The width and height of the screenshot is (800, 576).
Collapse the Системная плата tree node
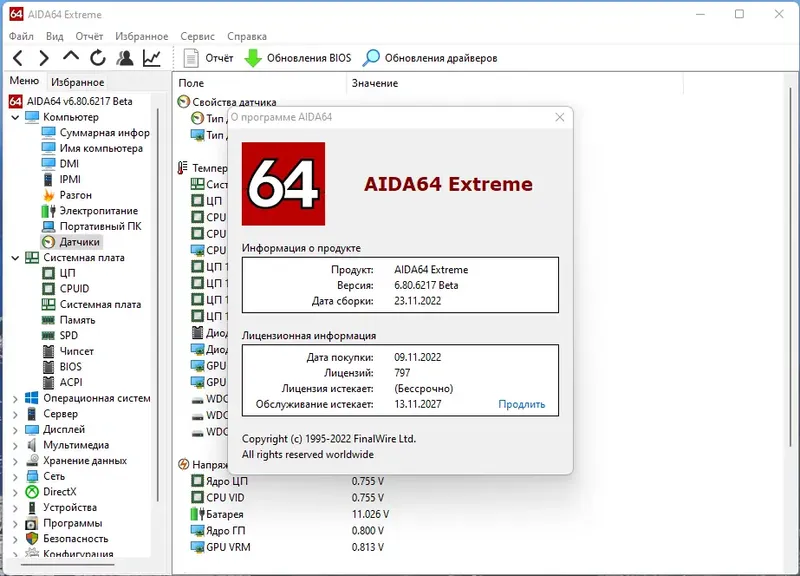click(15, 258)
